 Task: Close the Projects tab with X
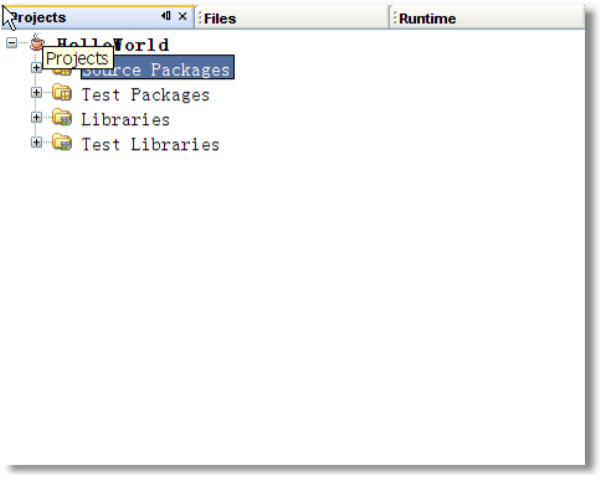[x=183, y=16]
